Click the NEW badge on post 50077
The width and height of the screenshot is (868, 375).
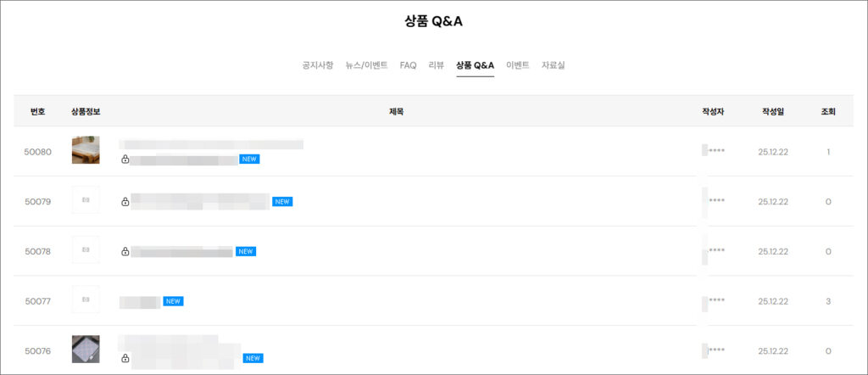174,301
